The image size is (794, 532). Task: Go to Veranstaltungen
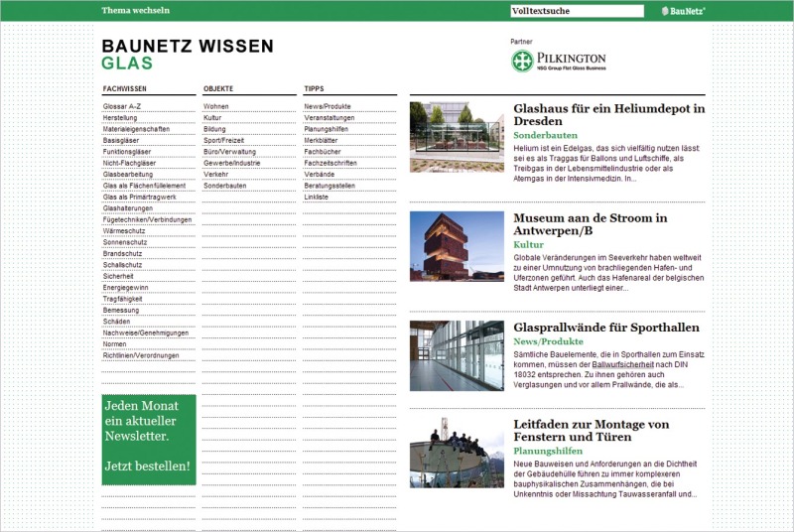coord(330,118)
